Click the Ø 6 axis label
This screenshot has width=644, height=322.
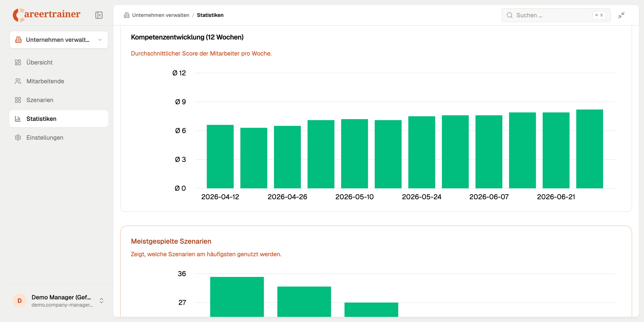pyautogui.click(x=180, y=131)
